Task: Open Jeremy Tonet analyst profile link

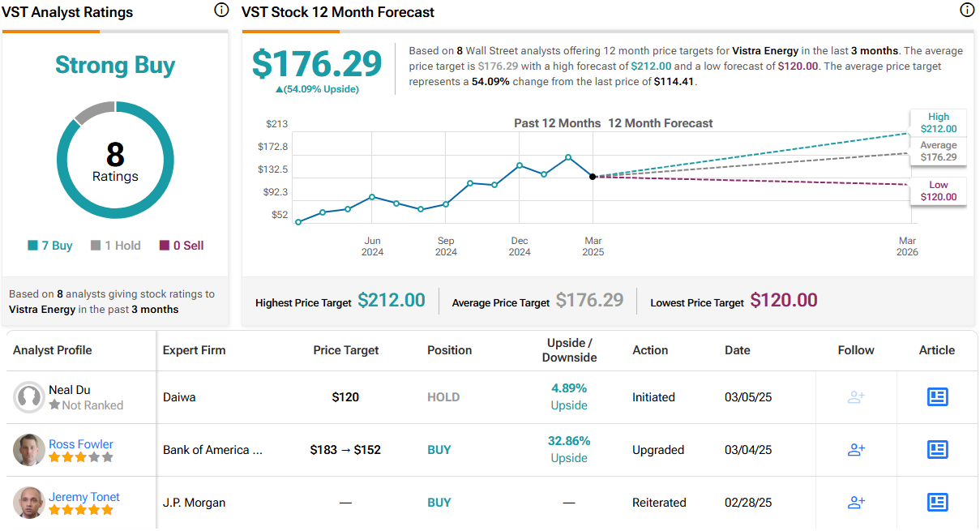Action: (x=84, y=497)
